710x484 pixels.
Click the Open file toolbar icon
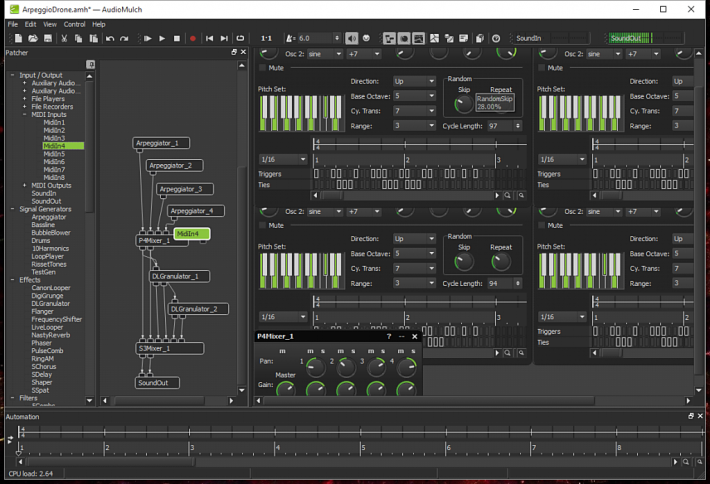[x=33, y=38]
